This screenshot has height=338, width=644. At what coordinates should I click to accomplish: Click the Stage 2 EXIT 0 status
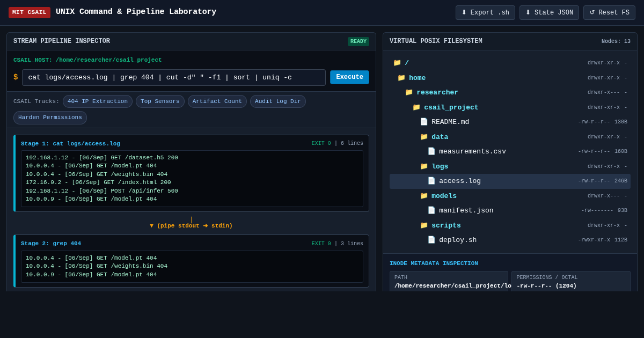tap(321, 244)
